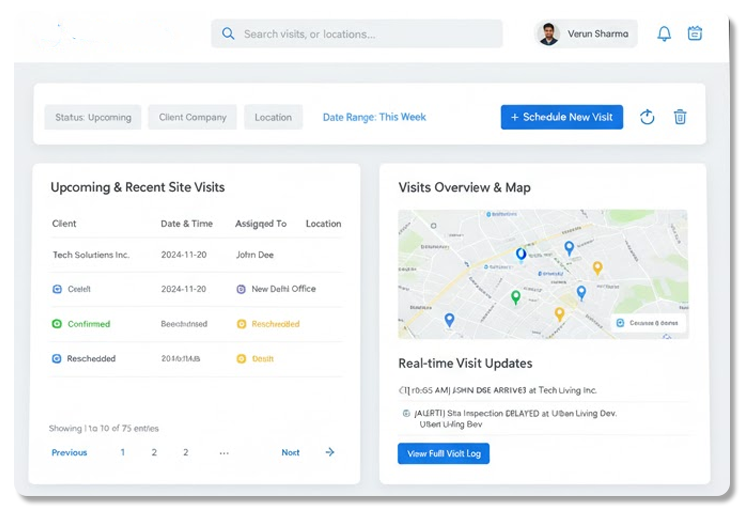Click the trash delete icon
Image resolution: width=746 pixels, height=507 pixels.
(x=680, y=117)
